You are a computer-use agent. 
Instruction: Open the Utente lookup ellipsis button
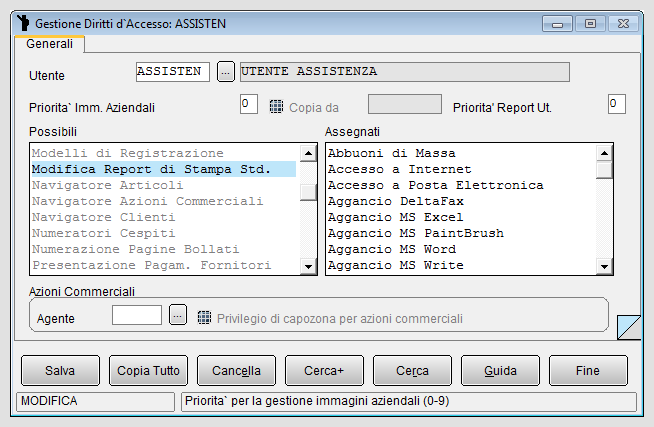click(x=226, y=72)
